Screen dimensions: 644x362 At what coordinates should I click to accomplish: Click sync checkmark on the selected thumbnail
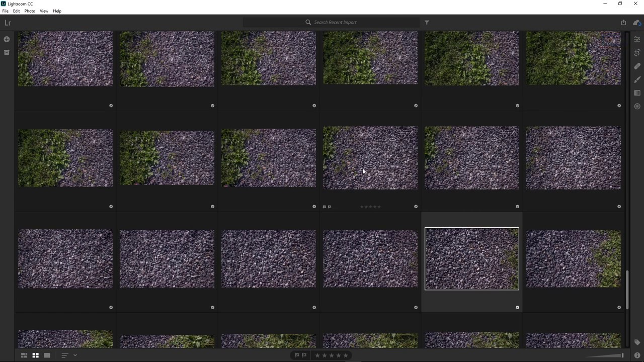coord(517,307)
